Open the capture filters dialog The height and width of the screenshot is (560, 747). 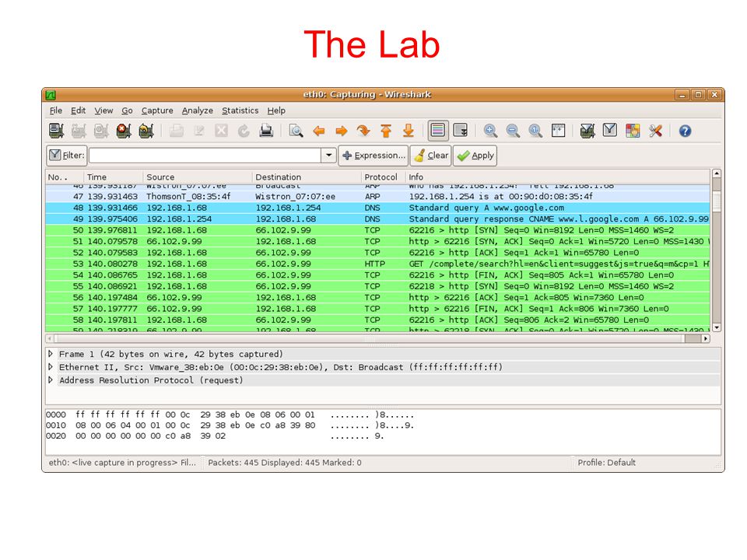point(587,131)
